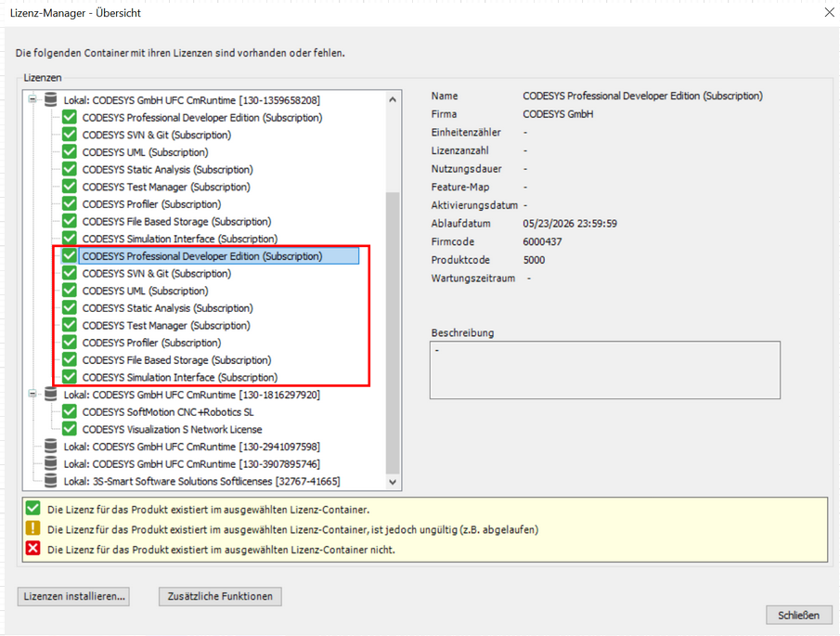The image size is (840, 636).
Task: Collapse the first Lokal license container node
Action: point(33,97)
